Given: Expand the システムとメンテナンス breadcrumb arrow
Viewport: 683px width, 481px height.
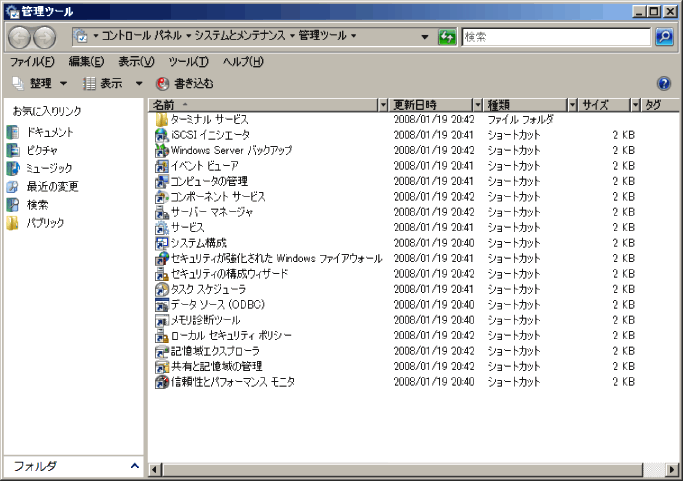Looking at the screenshot, I should pos(292,35).
